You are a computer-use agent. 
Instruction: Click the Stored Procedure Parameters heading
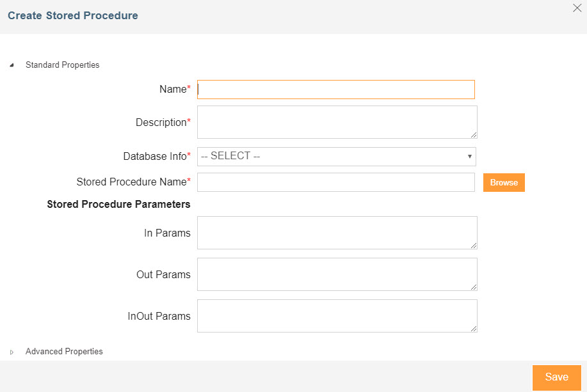[x=118, y=205]
